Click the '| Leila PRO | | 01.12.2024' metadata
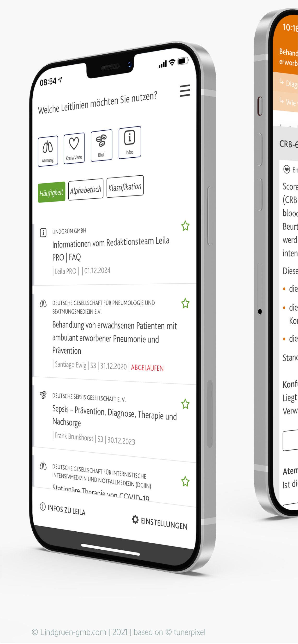 [81, 271]
